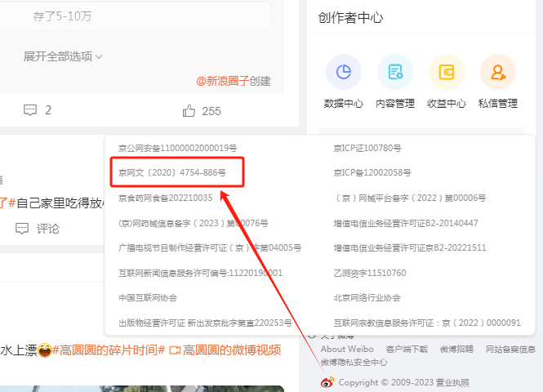Image resolution: width=543 pixels, height=392 pixels.
Task: Open the 内容管理 content management icon
Action: 395,72
